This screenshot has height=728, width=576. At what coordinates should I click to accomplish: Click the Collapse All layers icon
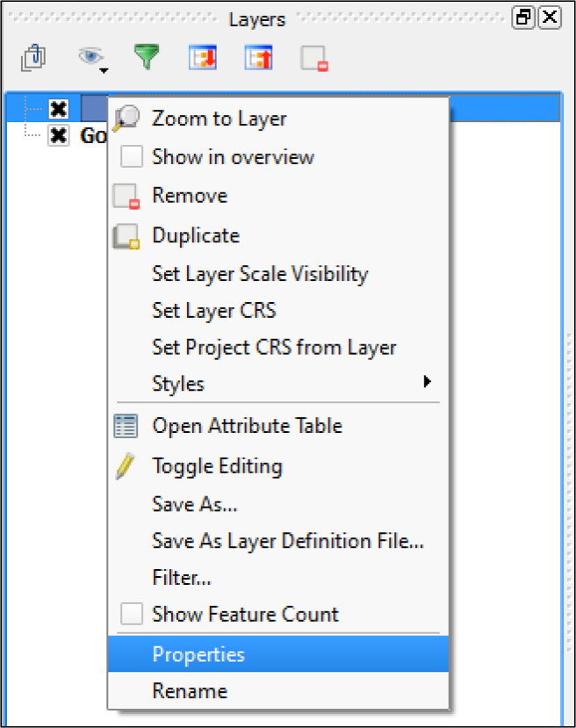pyautogui.click(x=258, y=58)
